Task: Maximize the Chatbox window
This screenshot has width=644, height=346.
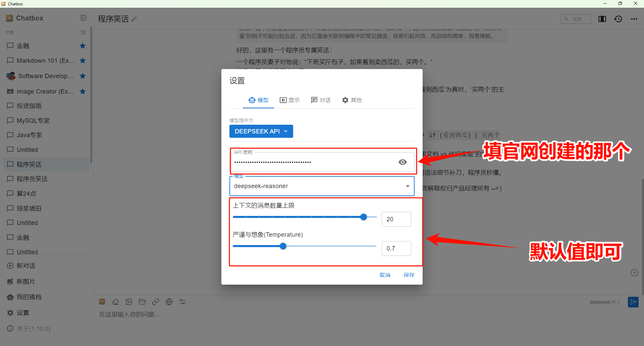Action: tap(620, 4)
